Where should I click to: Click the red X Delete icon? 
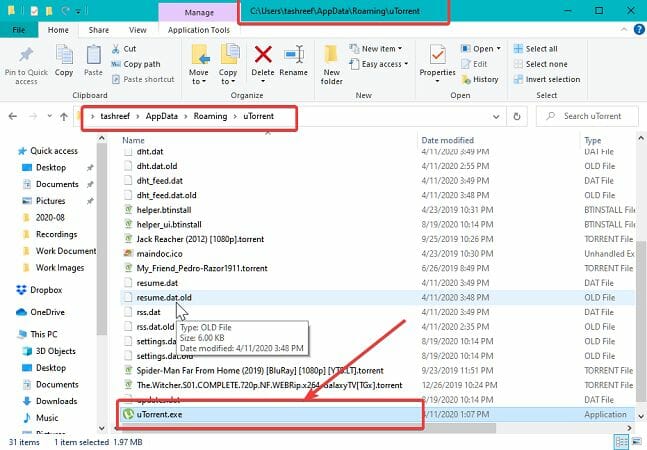(263, 54)
